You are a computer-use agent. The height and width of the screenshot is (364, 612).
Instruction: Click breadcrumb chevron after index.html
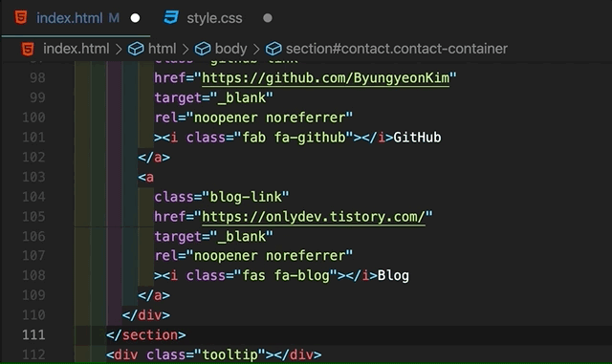click(119, 49)
